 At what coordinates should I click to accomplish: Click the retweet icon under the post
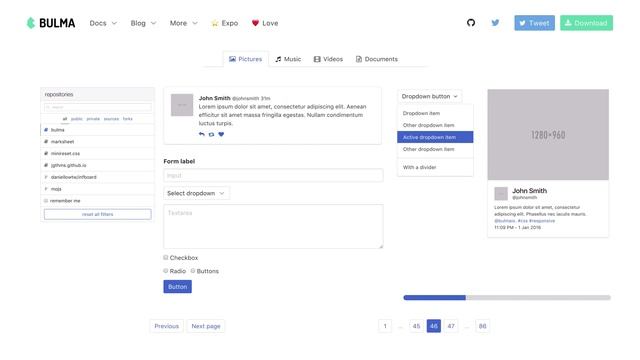coord(211,134)
